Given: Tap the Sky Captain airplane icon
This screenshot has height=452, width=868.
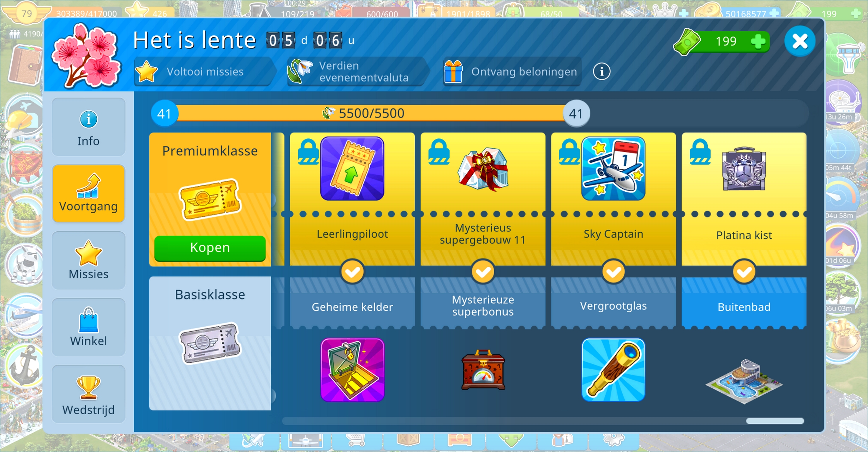Looking at the screenshot, I should click(613, 169).
